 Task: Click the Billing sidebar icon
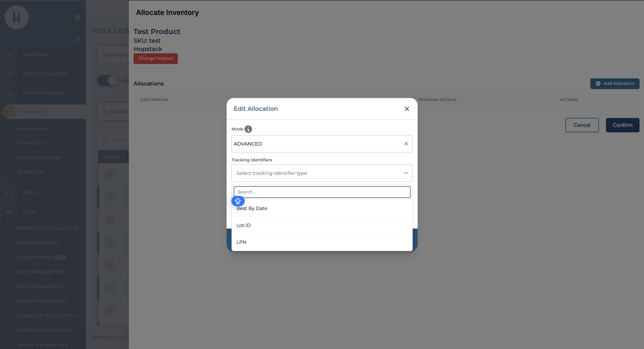(9, 192)
